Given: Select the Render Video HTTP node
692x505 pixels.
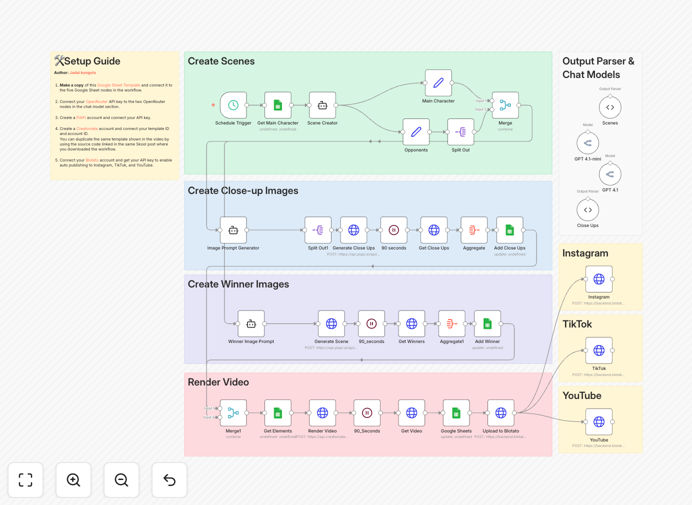Looking at the screenshot, I should pos(322,413).
